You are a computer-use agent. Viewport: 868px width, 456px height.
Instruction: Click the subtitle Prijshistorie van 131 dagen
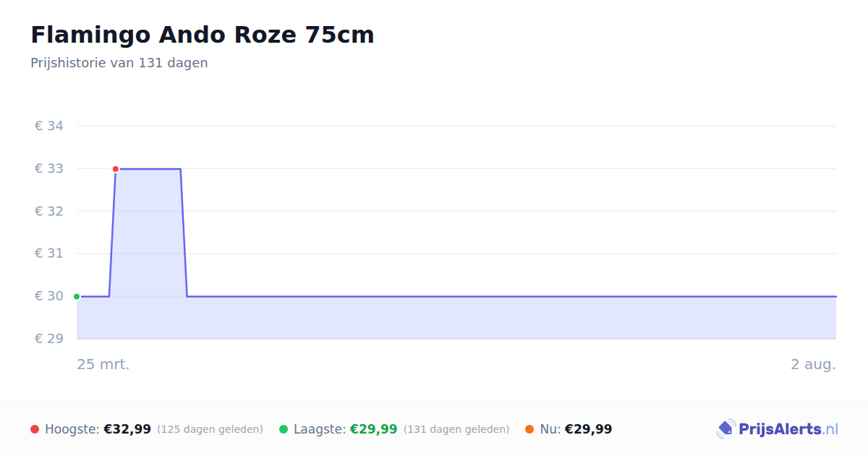point(119,63)
